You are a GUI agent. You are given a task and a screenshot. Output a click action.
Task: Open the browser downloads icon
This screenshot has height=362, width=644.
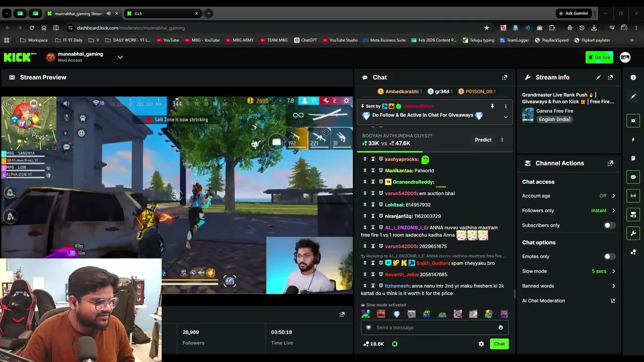(x=594, y=28)
